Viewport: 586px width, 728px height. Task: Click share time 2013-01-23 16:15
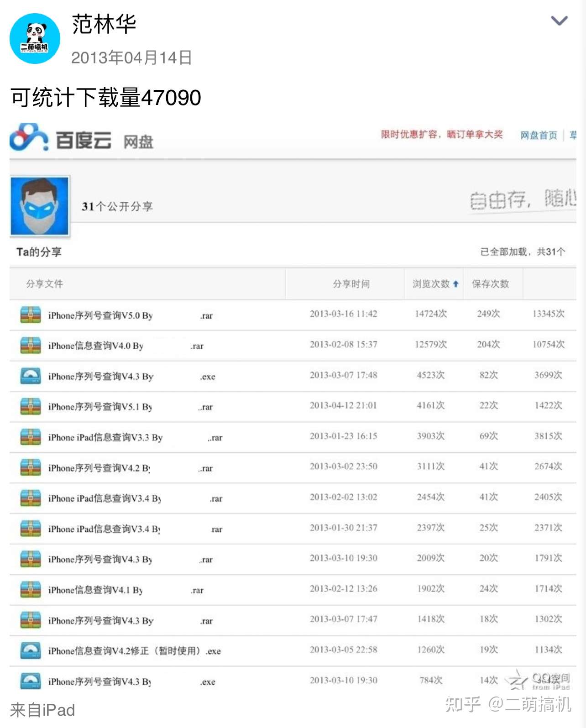point(344,436)
